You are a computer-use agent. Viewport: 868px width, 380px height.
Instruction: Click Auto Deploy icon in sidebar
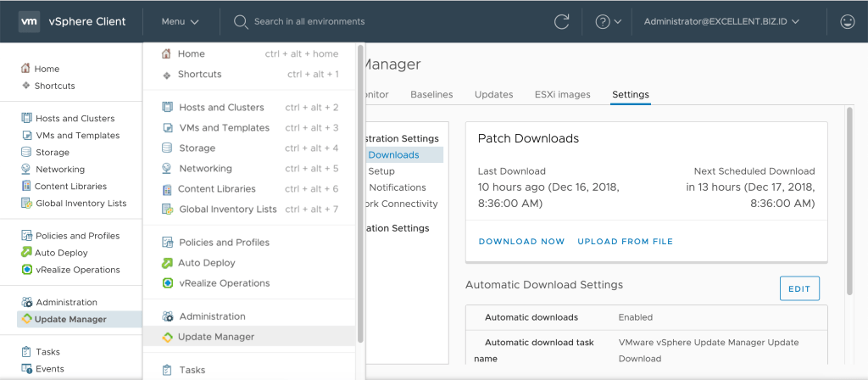(26, 253)
